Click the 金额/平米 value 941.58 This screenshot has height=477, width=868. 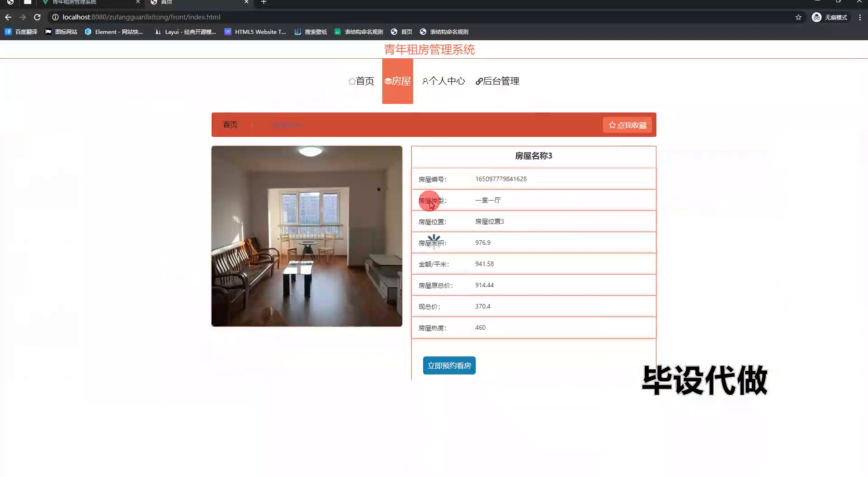click(x=485, y=264)
